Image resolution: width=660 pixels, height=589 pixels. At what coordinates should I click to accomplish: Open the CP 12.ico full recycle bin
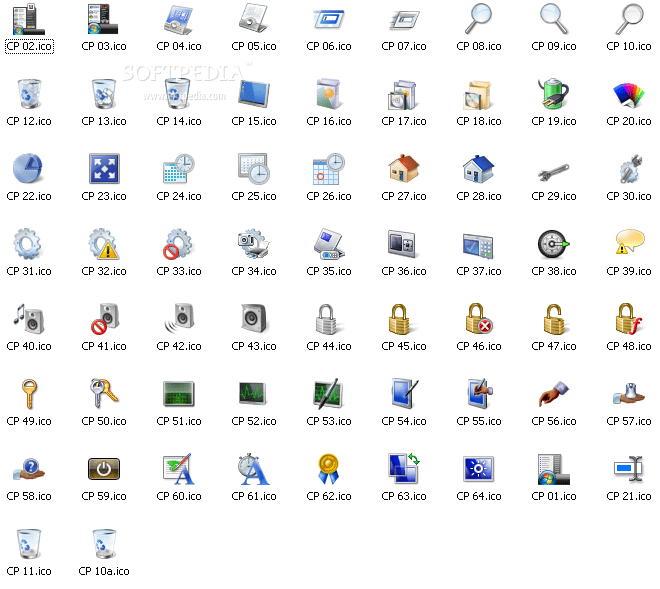coord(29,94)
